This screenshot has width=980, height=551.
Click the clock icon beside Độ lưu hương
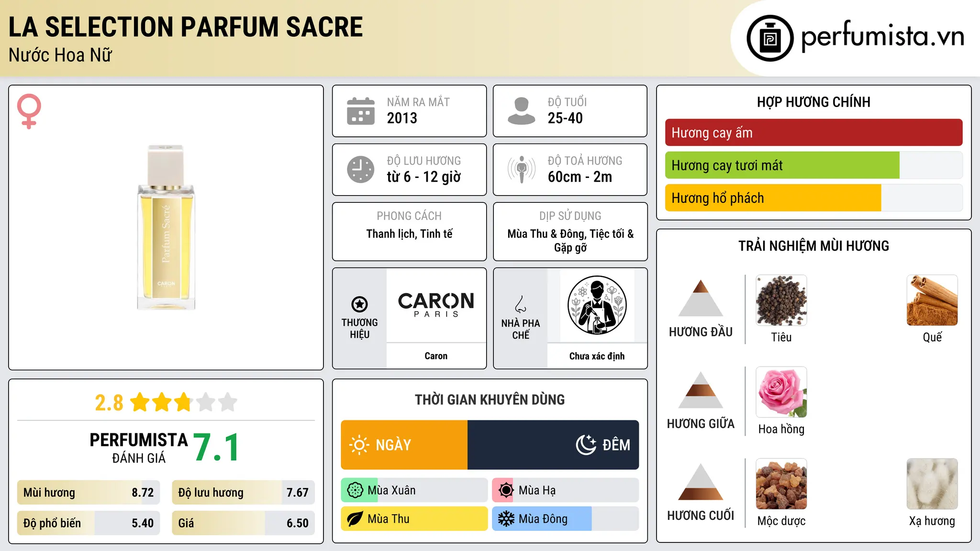coord(361,169)
